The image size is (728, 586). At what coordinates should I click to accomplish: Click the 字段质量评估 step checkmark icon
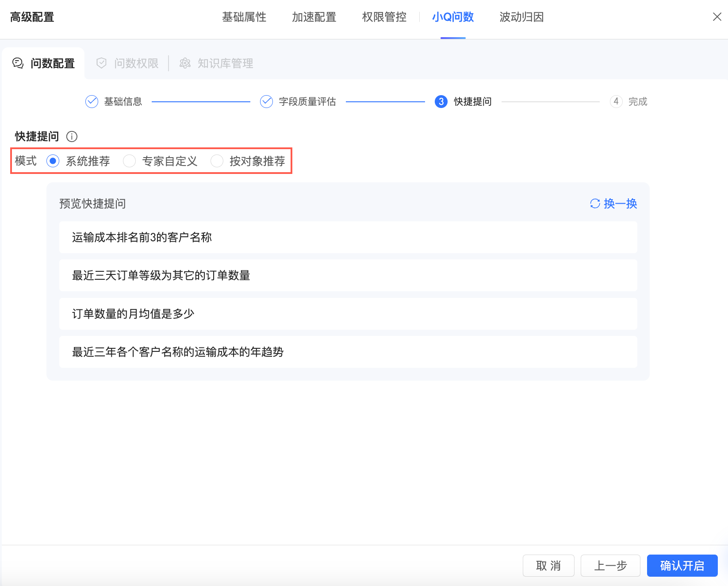point(266,101)
